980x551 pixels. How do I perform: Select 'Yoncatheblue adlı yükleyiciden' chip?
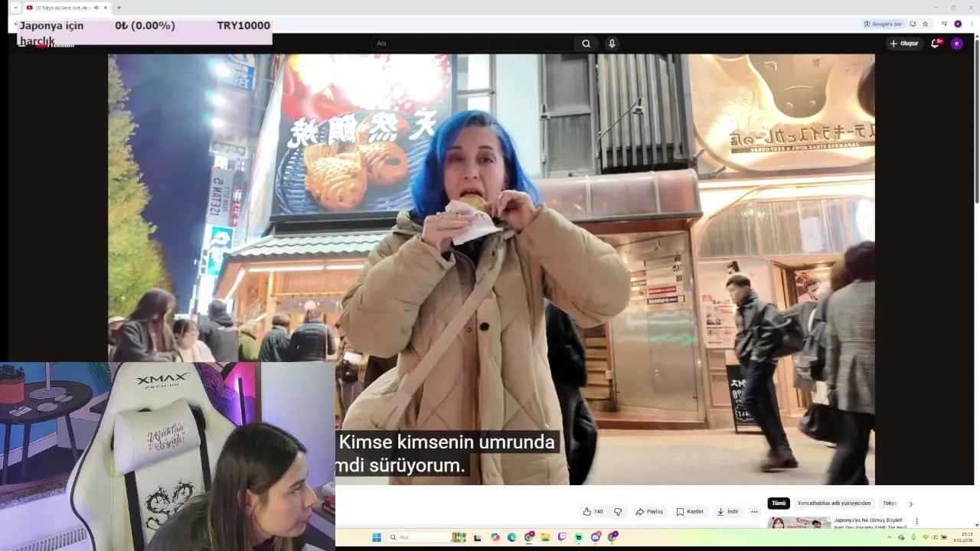pos(834,504)
